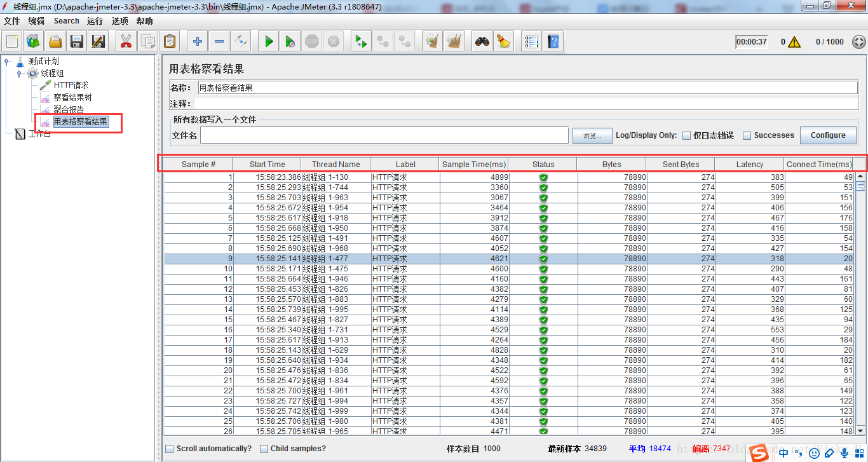The height and width of the screenshot is (462, 868).
Task: Start the test with green play icon
Action: pos(269,42)
